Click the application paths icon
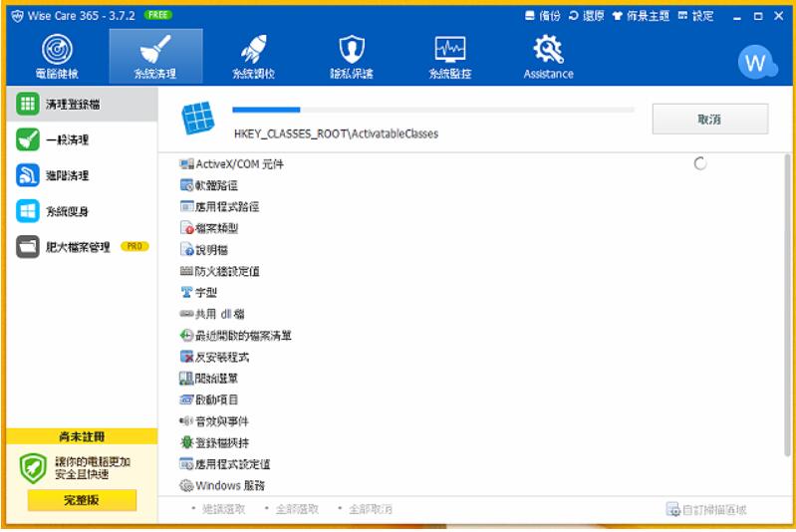 pos(187,206)
